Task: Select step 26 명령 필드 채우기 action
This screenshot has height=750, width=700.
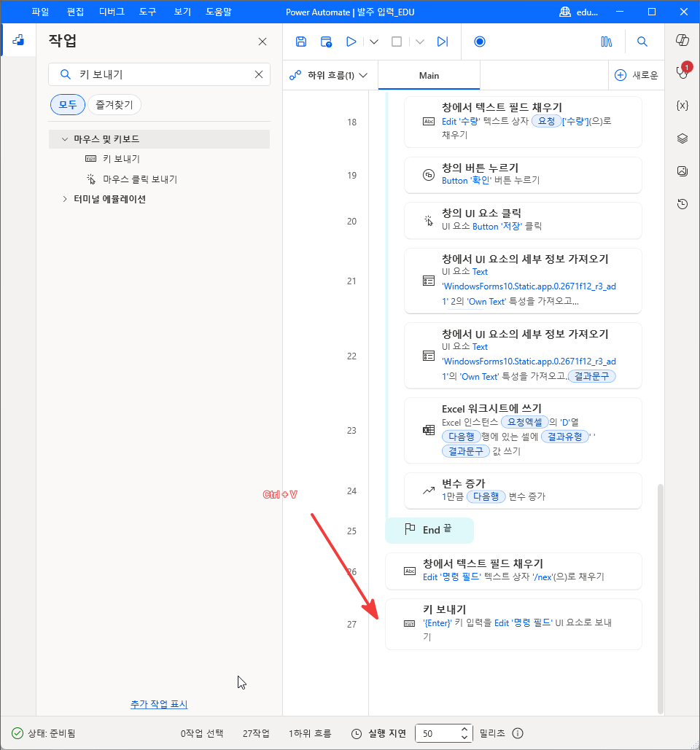Action: tap(513, 571)
